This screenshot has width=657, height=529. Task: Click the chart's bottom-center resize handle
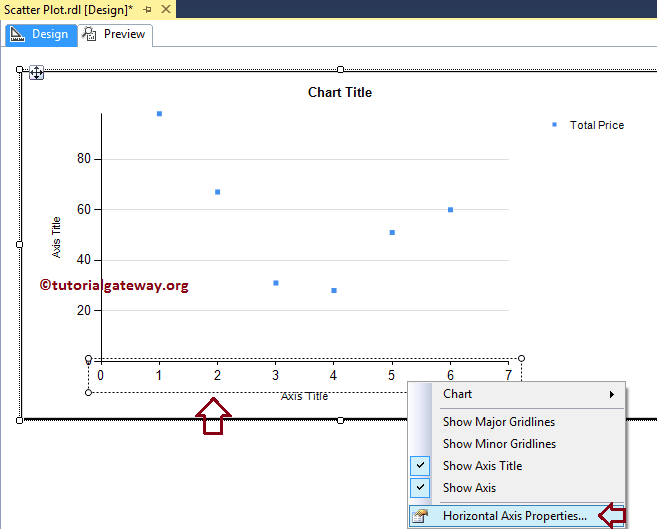click(340, 420)
